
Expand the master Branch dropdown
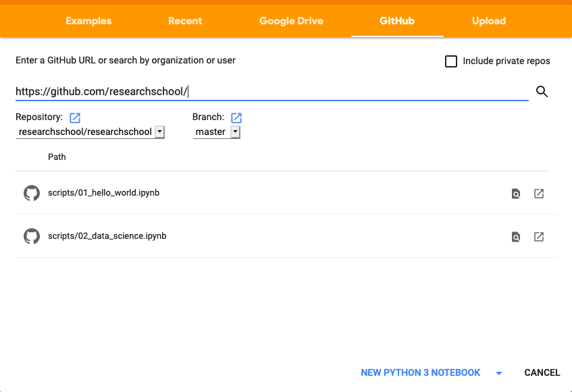pyautogui.click(x=216, y=132)
